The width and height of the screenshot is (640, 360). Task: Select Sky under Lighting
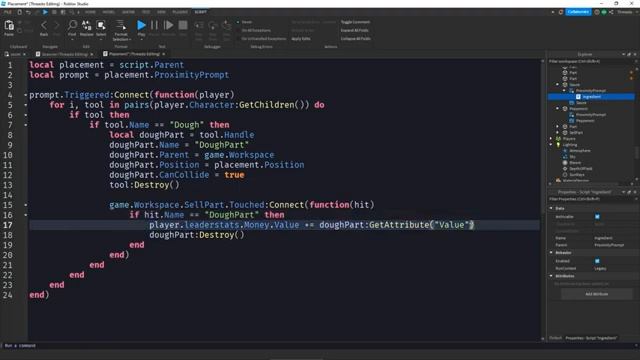[x=572, y=157]
